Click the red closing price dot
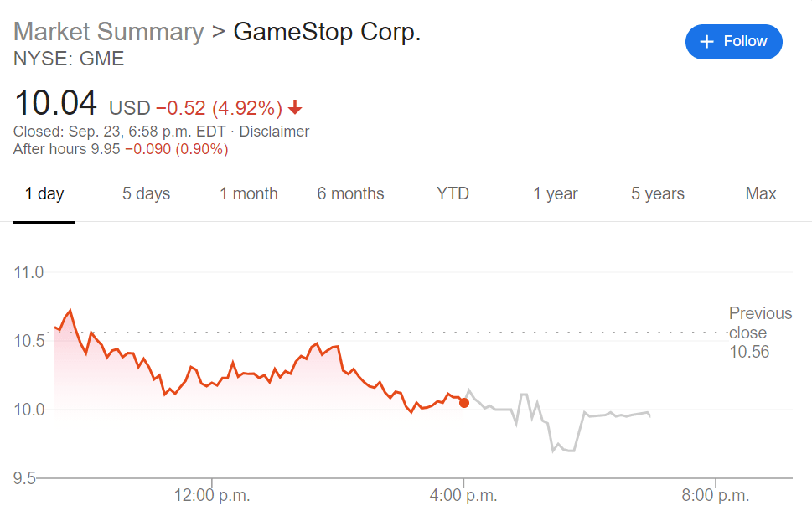This screenshot has width=812, height=516. pyautogui.click(x=464, y=403)
